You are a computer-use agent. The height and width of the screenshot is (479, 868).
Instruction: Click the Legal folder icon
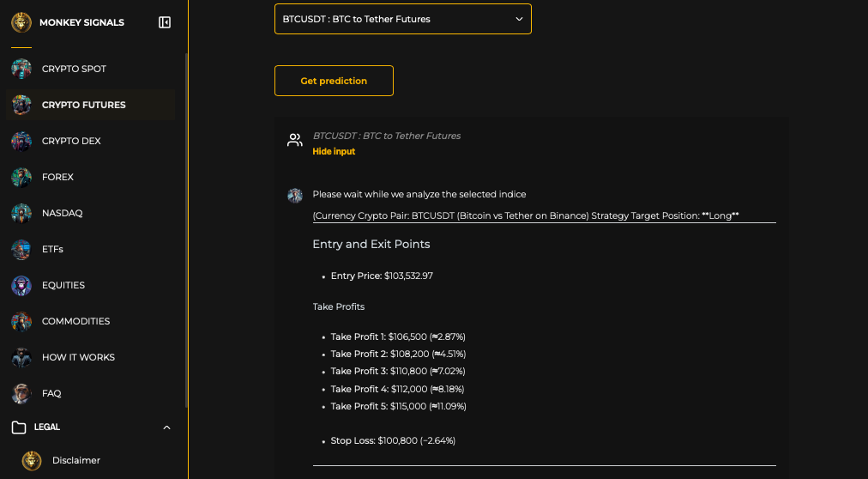[19, 427]
